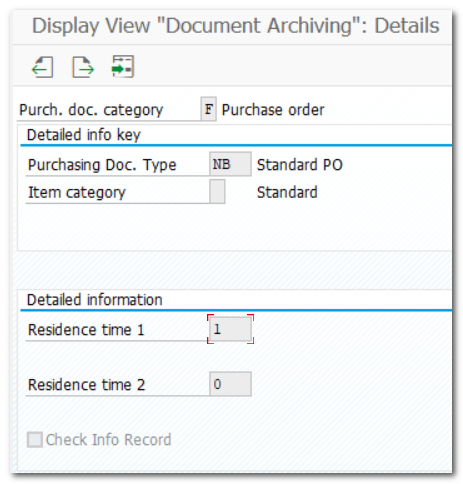Select the 'Standard' item category description

coord(287,192)
